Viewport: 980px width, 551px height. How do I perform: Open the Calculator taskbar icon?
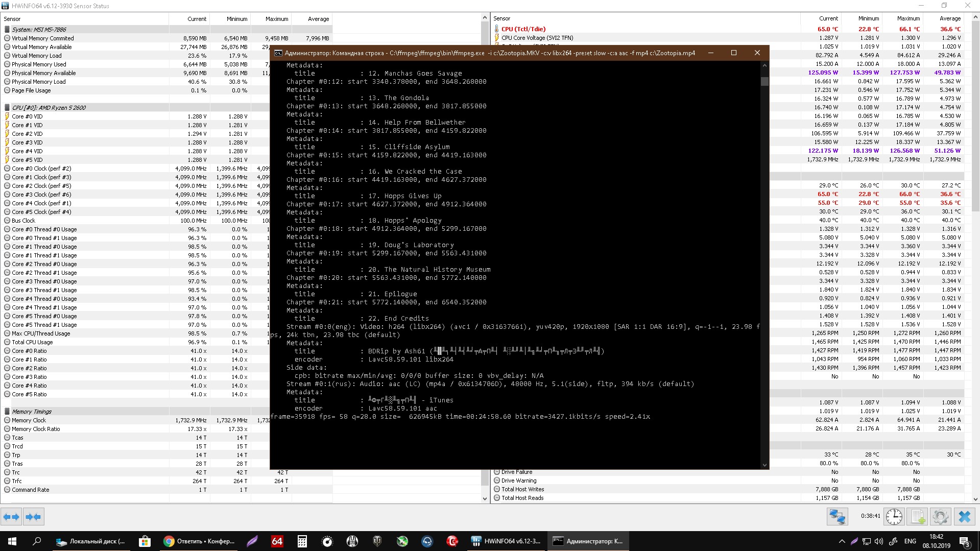[x=302, y=541]
